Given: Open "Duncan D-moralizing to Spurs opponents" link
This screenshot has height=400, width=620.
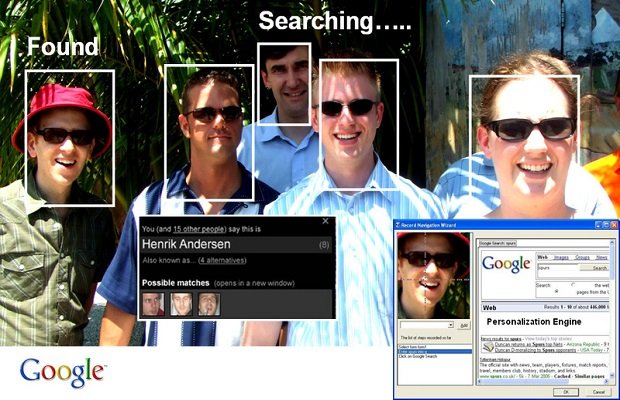Looking at the screenshot, I should [x=535, y=350].
